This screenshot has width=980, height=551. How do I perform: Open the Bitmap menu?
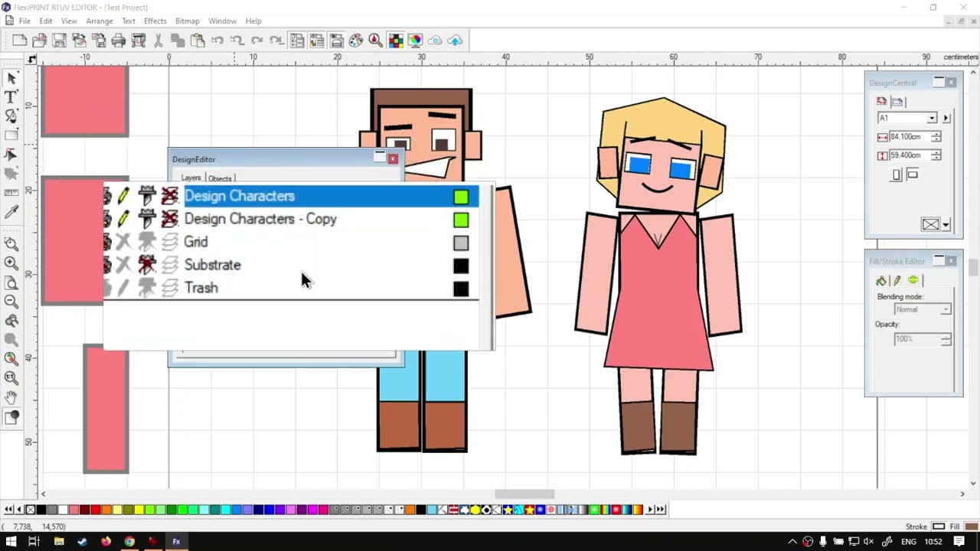pos(187,21)
